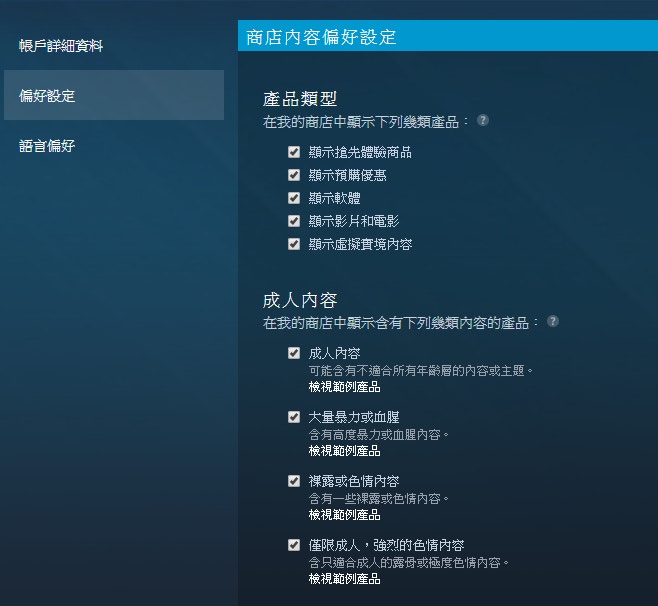Toggle the 僅限成人，強烈的色情內容 checkbox
This screenshot has height=606, width=658.
(x=294, y=545)
